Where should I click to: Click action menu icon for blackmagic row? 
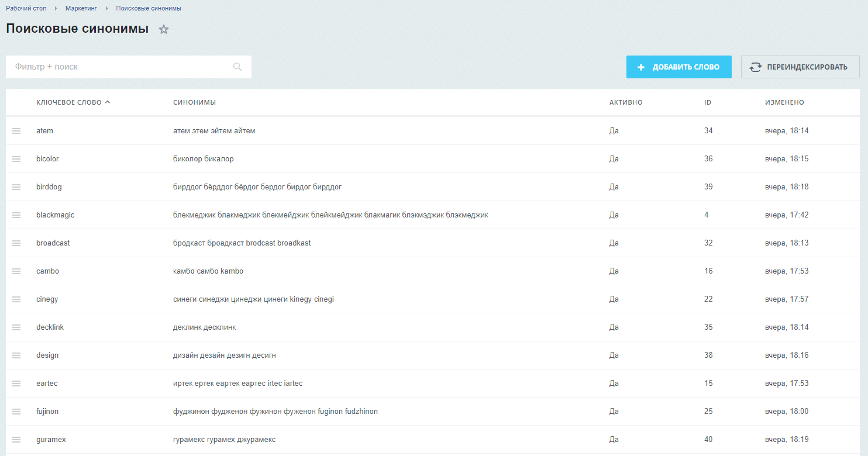click(16, 215)
